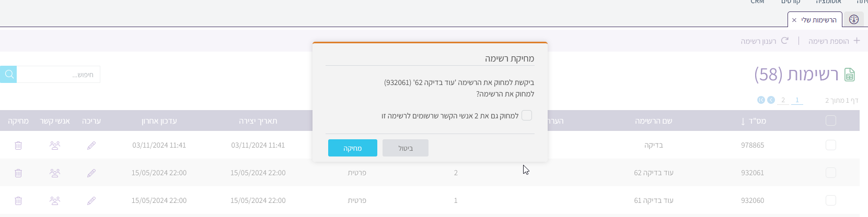This screenshot has width=868, height=217.
Task: Confirm deletion with the מחיקה button
Action: pyautogui.click(x=353, y=148)
